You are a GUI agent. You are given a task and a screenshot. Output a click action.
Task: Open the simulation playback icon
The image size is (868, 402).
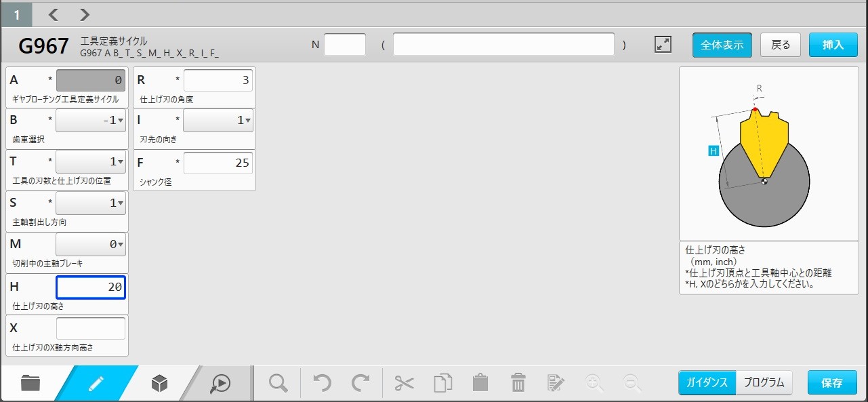coord(220,384)
